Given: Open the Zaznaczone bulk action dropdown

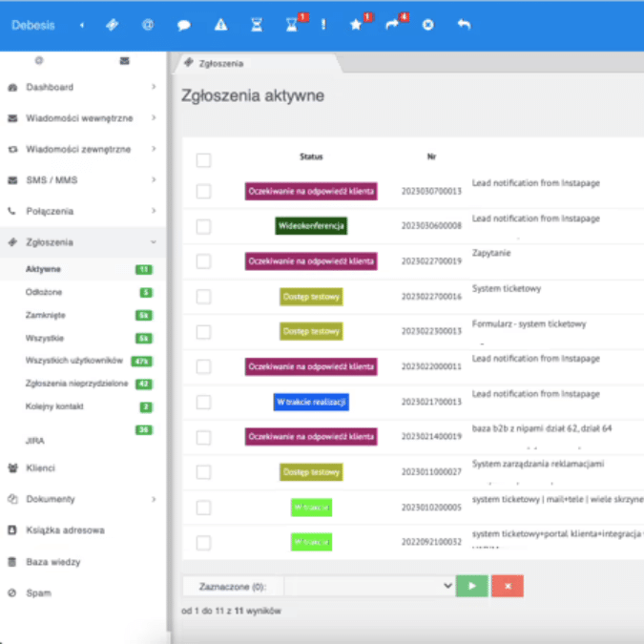Looking at the screenshot, I should 368,585.
